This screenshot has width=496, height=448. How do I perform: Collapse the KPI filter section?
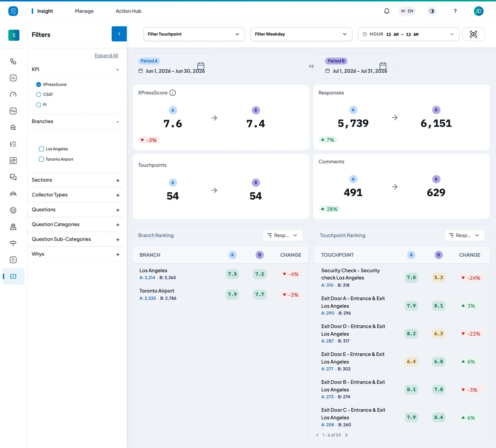click(117, 70)
